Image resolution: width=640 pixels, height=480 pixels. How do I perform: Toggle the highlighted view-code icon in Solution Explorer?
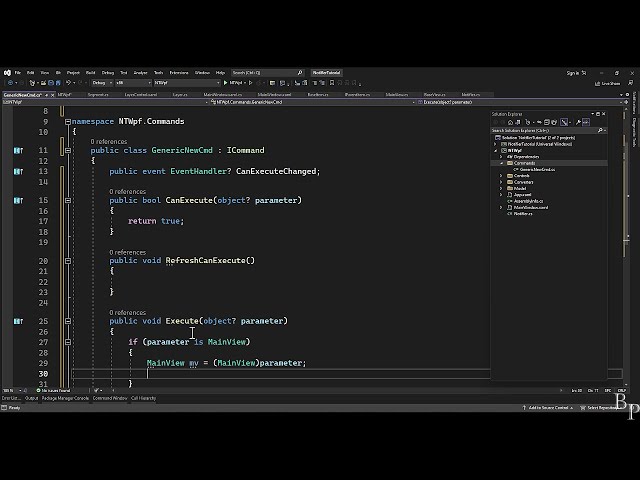pyautogui.click(x=564, y=122)
